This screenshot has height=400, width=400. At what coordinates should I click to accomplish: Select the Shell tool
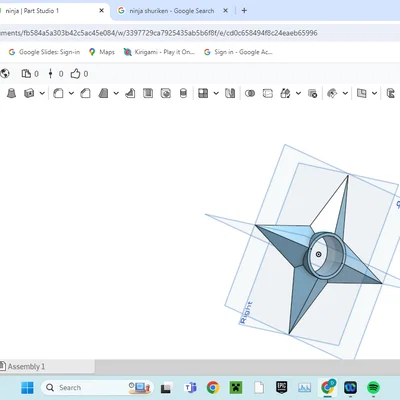tap(148, 93)
